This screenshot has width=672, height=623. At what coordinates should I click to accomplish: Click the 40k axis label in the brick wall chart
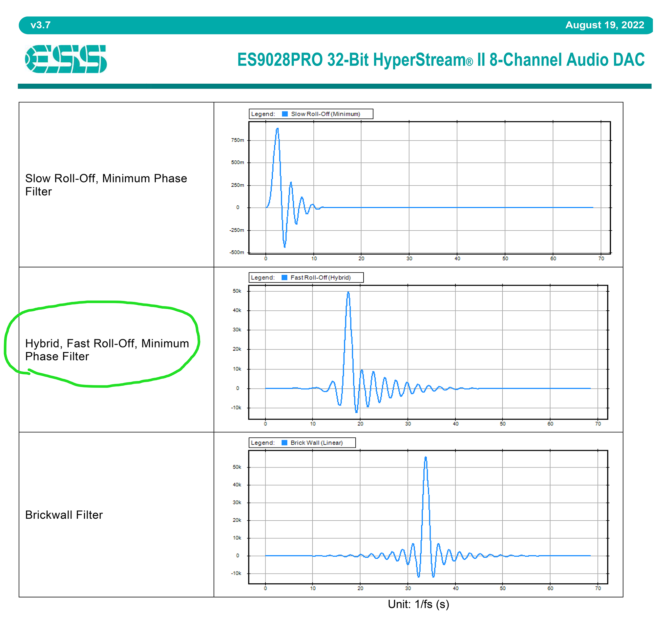237,485
